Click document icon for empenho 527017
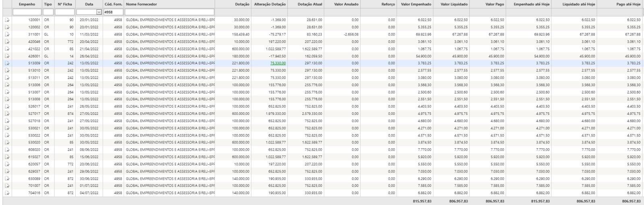The image size is (644, 205). 7,114
